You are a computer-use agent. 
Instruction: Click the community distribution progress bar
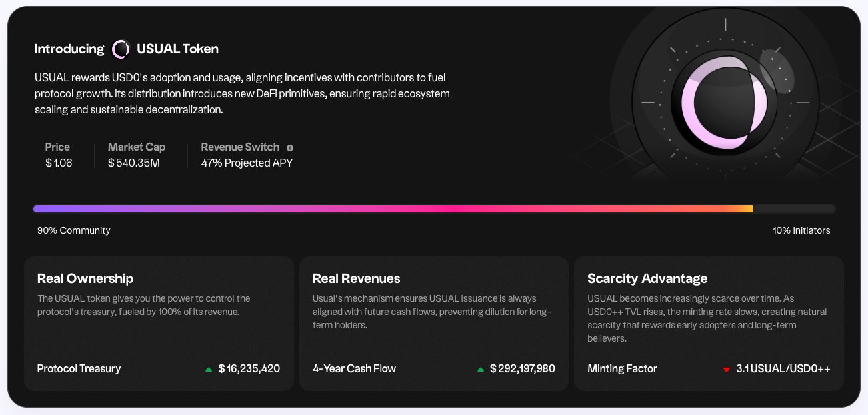(393, 209)
